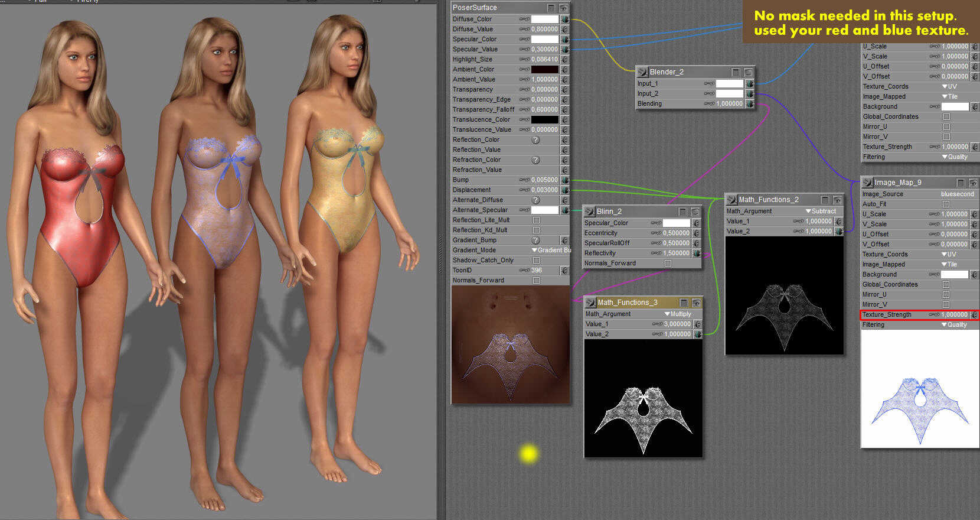
Task: Enable Shadow_Catch_Only checkbox in PoserSurface
Action: (536, 260)
